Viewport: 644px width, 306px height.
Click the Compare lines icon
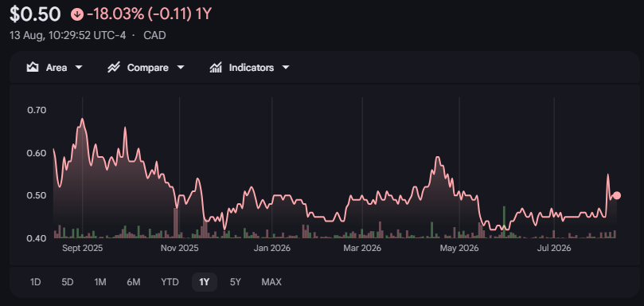click(113, 68)
